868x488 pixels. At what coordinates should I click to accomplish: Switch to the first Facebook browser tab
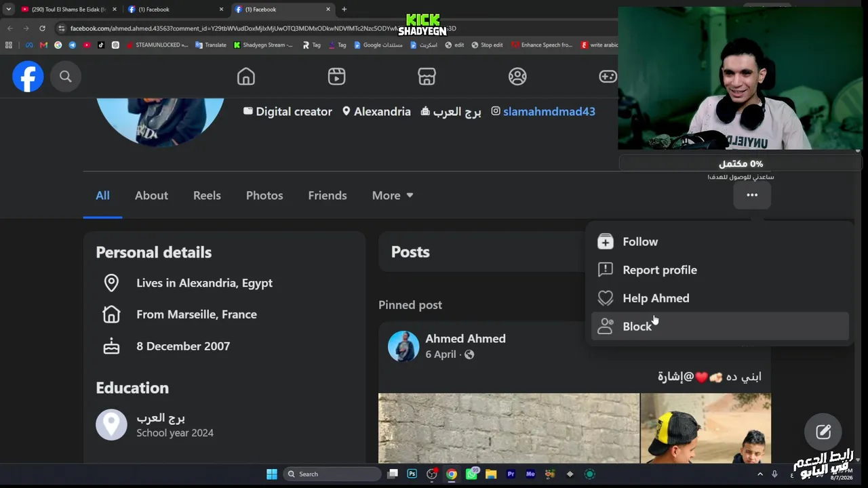(x=176, y=9)
